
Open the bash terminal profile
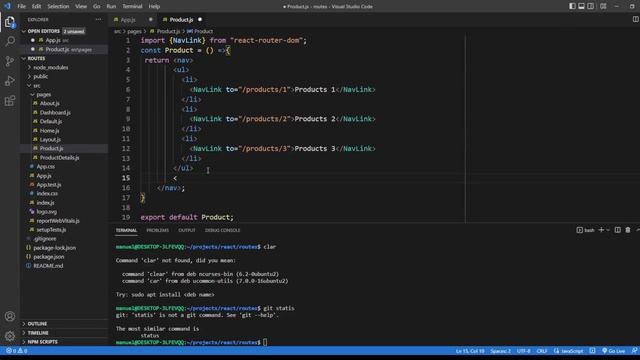coord(586,230)
